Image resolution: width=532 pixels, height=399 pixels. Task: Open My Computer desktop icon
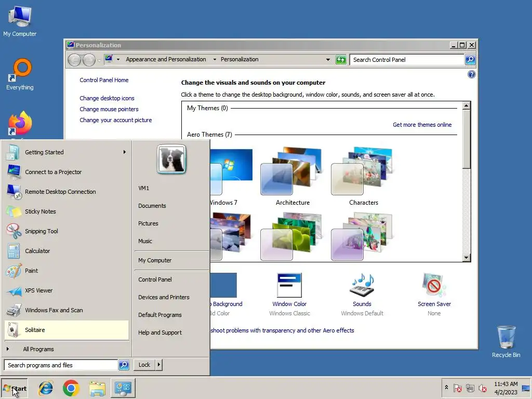(x=20, y=21)
